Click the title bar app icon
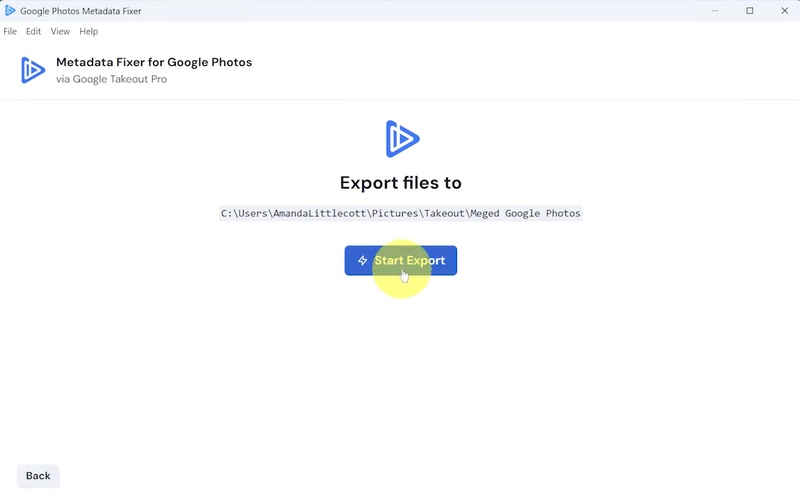 (10, 10)
